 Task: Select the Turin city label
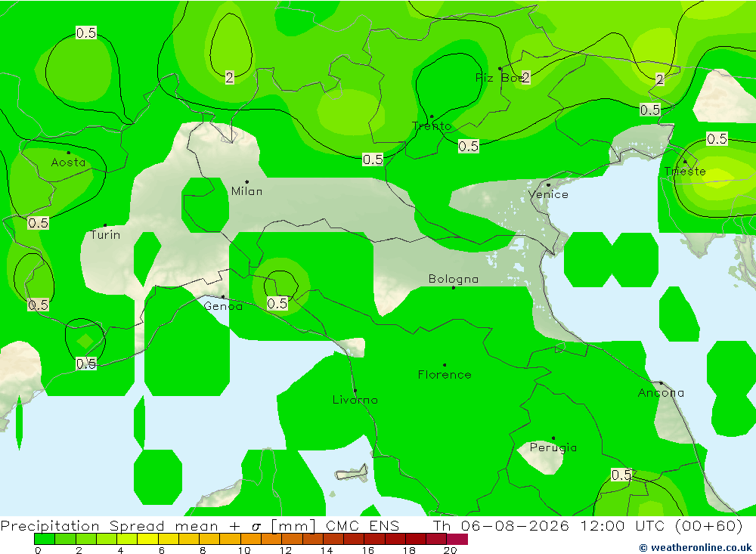[x=106, y=235]
